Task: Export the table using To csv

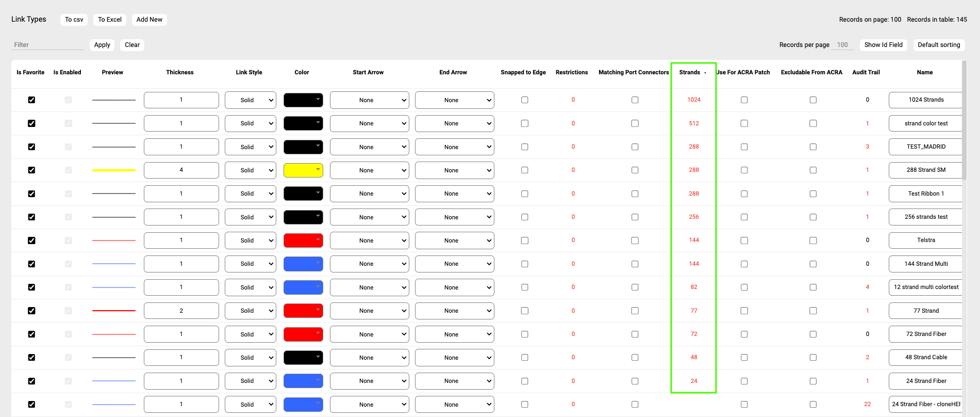Action: (x=74, y=20)
